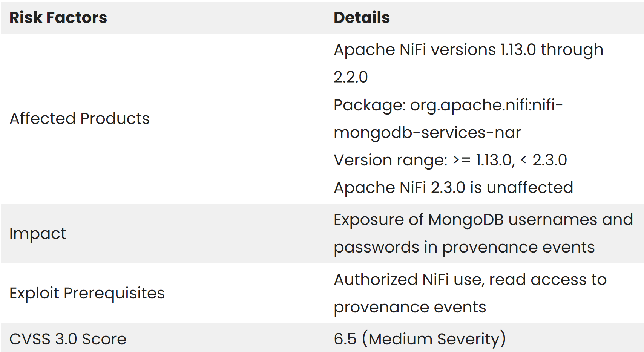Viewport: 644px width, 352px height.
Task: Click the word through in first line
Action: (572, 51)
